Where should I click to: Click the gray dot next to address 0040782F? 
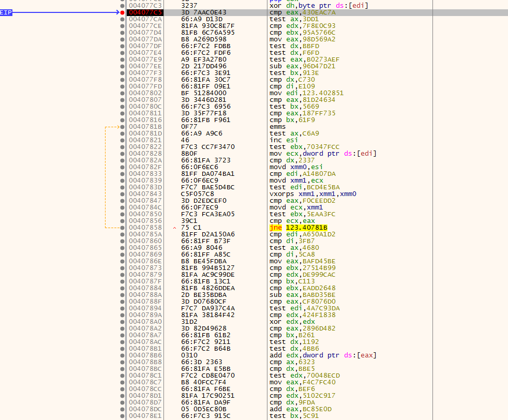tap(121, 167)
